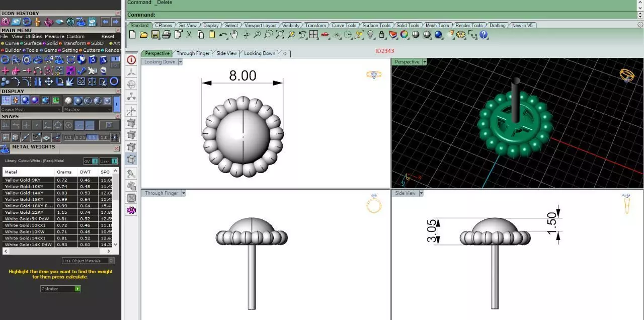
Task: Open the Utilities menu
Action: click(34, 36)
